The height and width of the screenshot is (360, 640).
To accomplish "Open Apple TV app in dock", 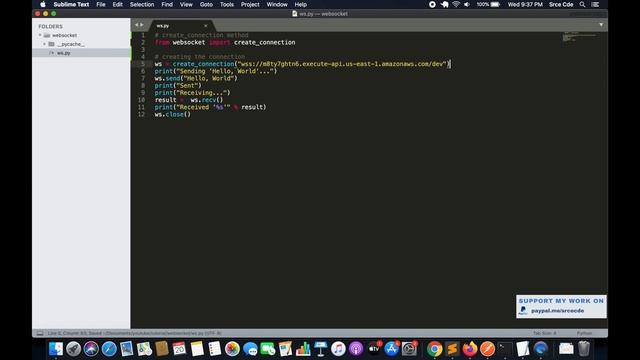I will click(374, 349).
